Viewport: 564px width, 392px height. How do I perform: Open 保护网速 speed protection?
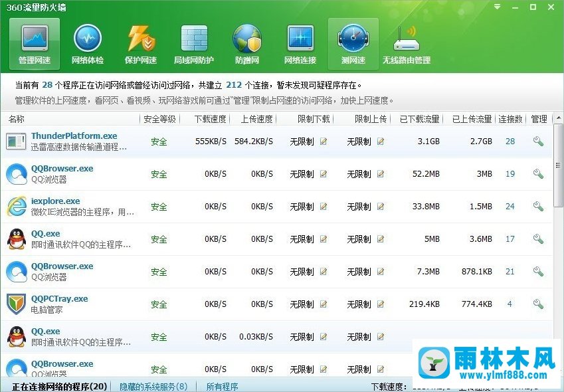click(141, 44)
